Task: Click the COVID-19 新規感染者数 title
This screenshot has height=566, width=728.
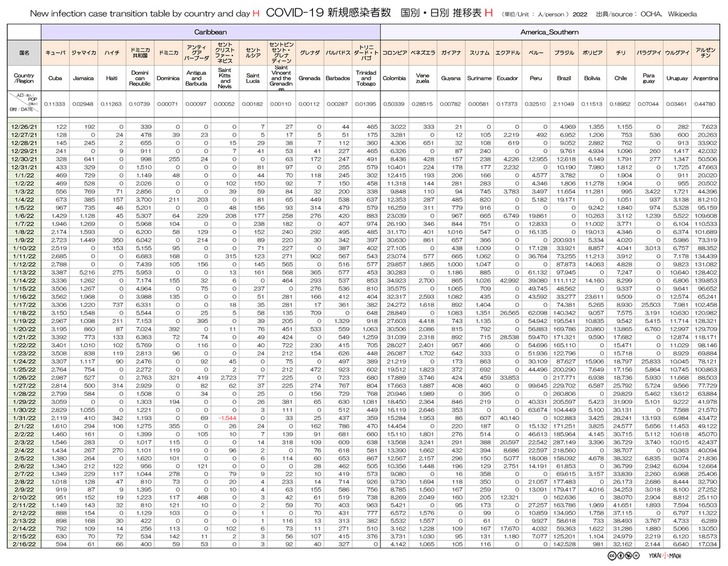Action: [x=330, y=12]
